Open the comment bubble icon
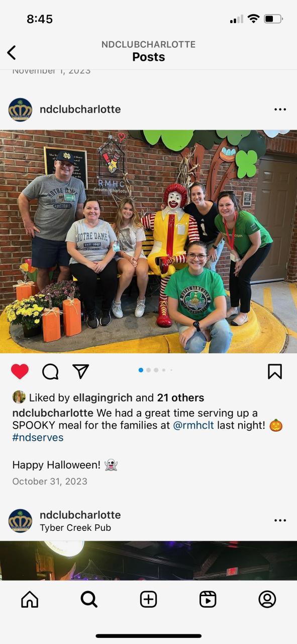The width and height of the screenshot is (297, 644). (x=50, y=371)
